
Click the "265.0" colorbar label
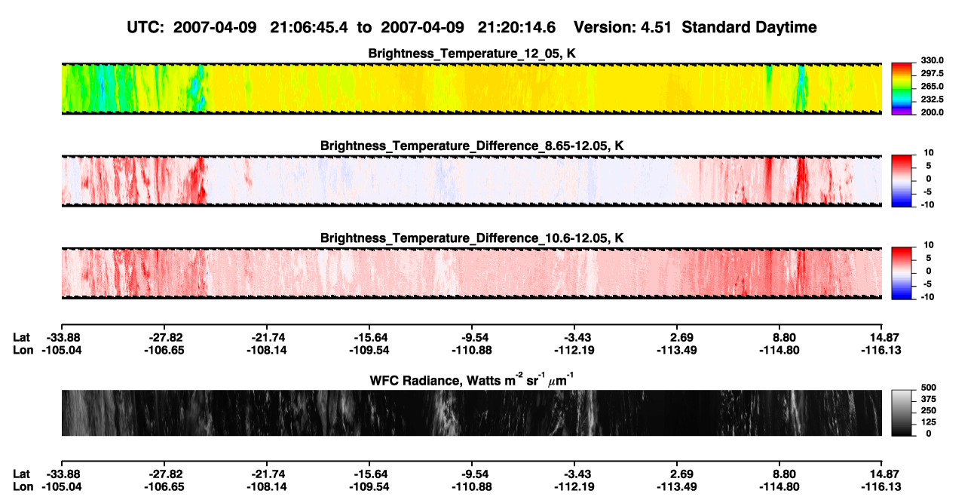click(932, 87)
